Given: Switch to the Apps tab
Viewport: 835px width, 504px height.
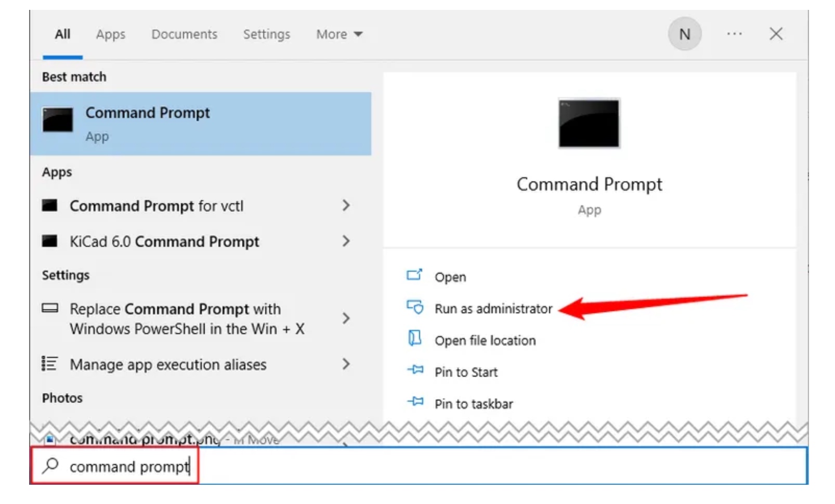Looking at the screenshot, I should pos(110,35).
